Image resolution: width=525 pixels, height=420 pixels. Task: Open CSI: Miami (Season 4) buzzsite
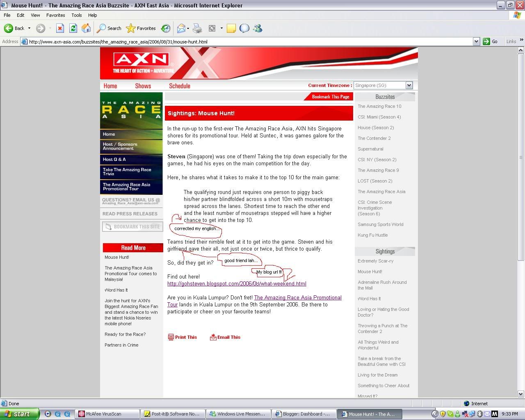click(x=379, y=117)
